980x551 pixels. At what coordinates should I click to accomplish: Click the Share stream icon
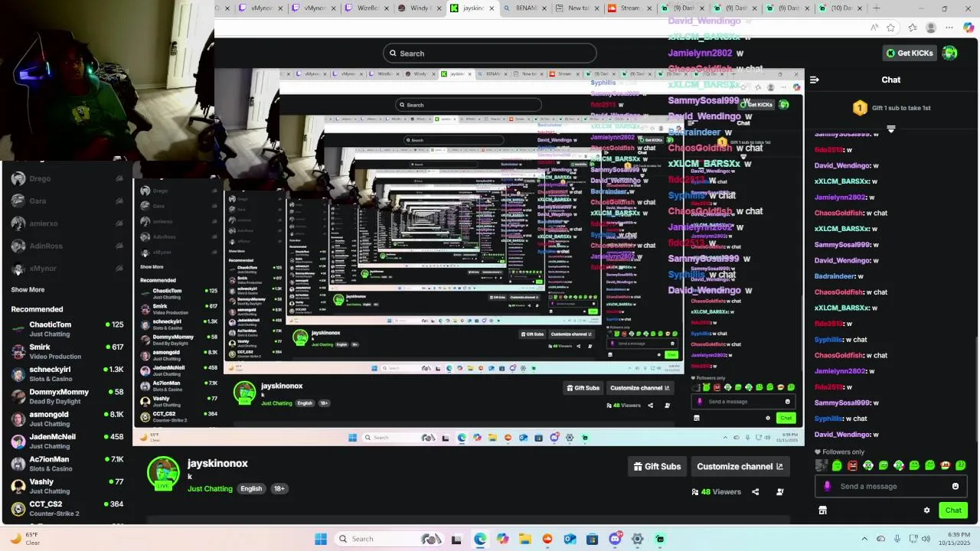[x=755, y=492]
